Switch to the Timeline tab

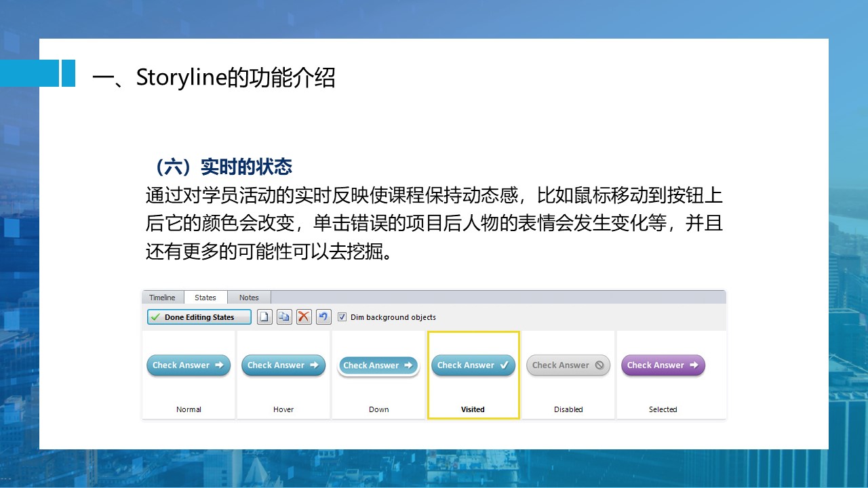(x=162, y=298)
